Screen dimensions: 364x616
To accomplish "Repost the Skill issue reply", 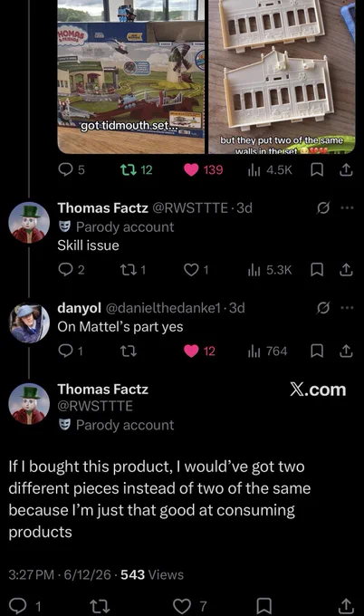I will click(x=133, y=270).
